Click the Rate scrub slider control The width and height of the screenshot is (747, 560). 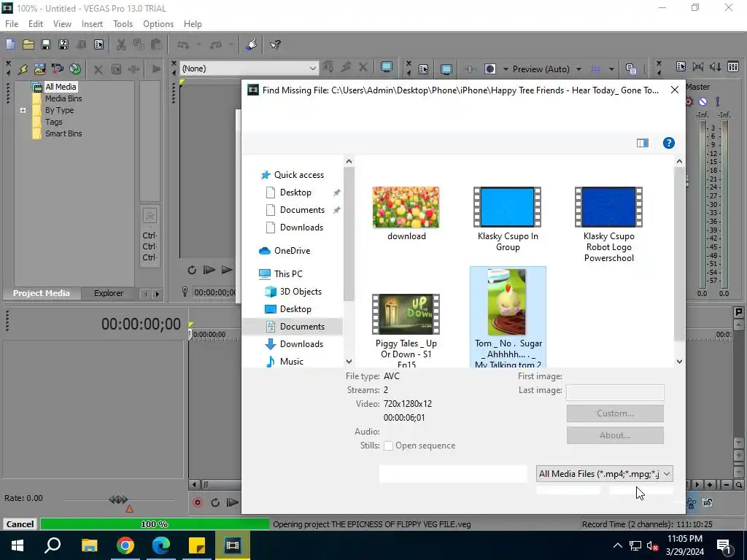[118, 499]
